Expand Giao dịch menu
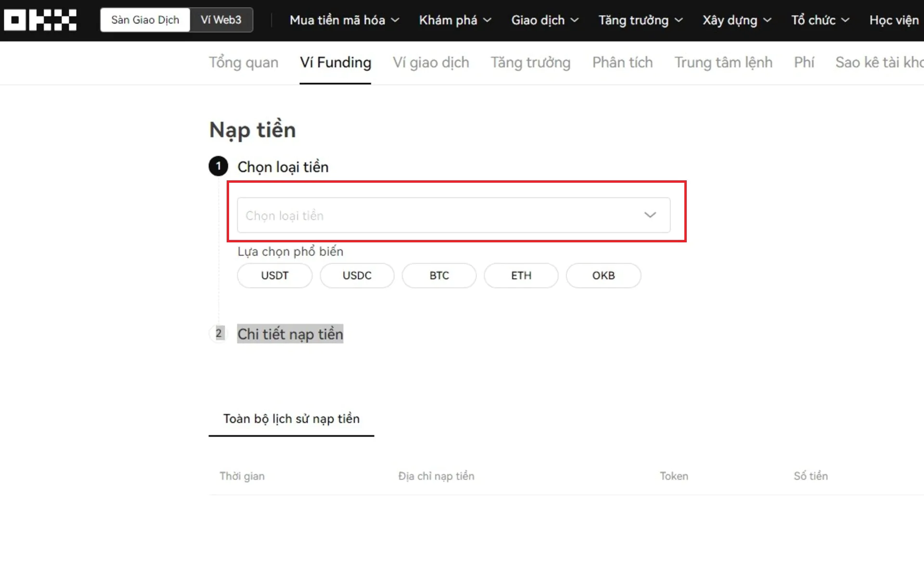Image resolution: width=924 pixels, height=578 pixels. click(545, 20)
